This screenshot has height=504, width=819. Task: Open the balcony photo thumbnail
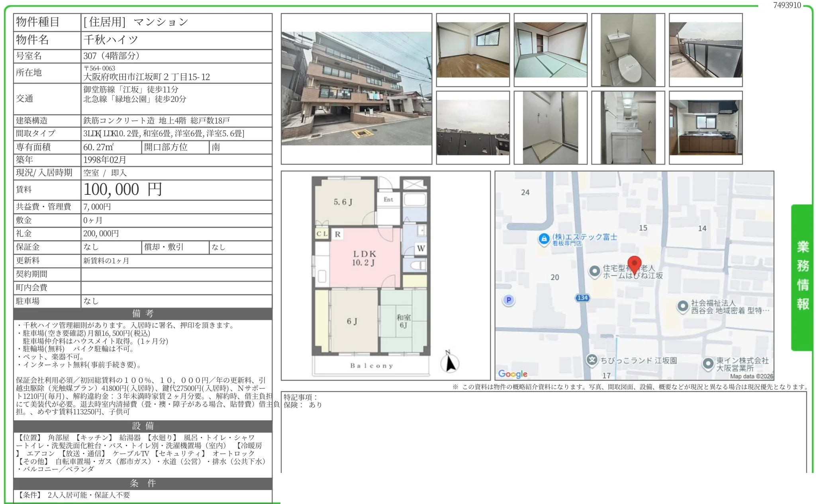[705, 50]
